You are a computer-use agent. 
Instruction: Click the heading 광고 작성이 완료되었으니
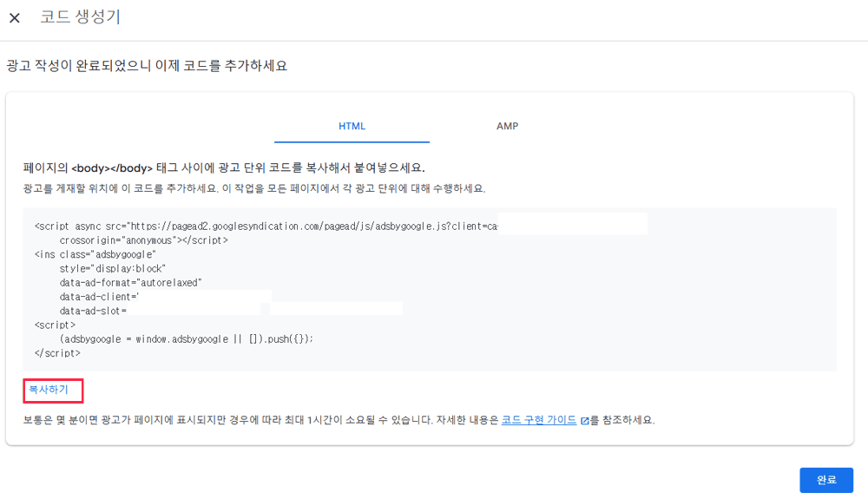click(147, 66)
